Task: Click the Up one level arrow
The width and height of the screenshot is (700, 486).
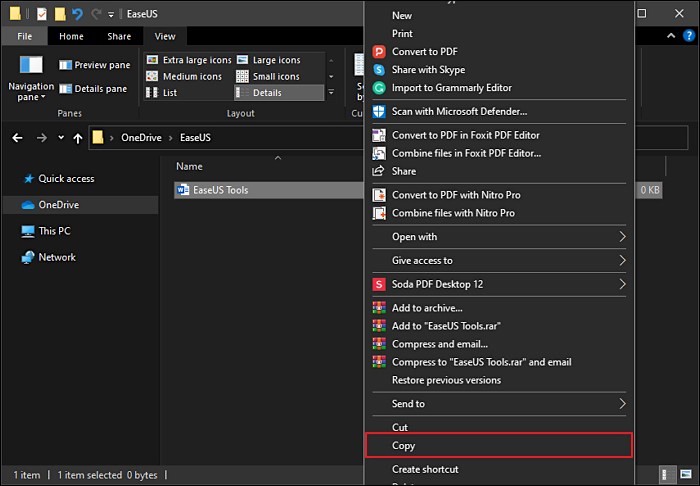Action: pos(78,138)
